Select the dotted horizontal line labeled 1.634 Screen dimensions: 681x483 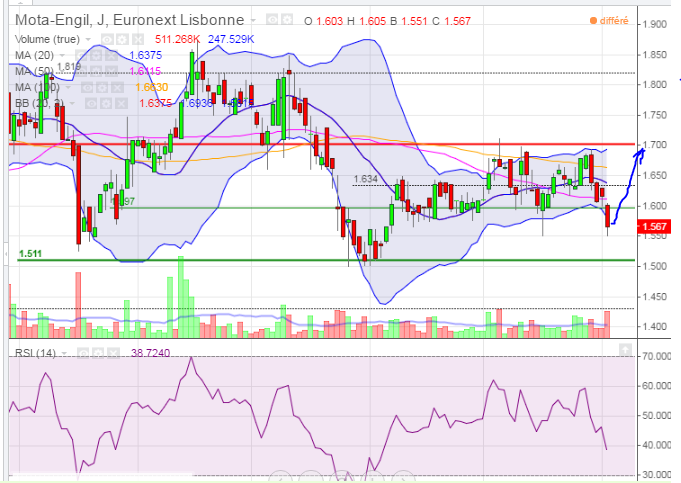pyautogui.click(x=493, y=185)
